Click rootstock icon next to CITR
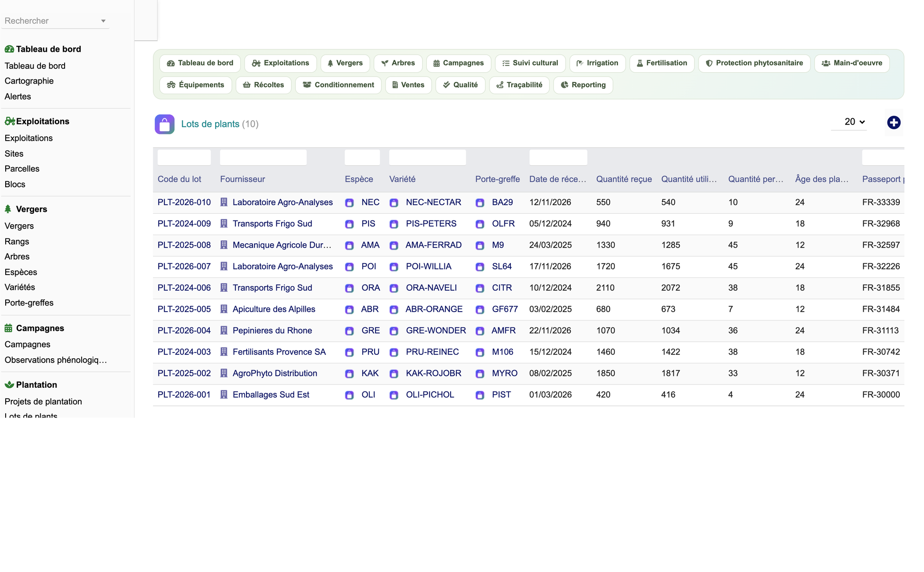 [480, 288]
